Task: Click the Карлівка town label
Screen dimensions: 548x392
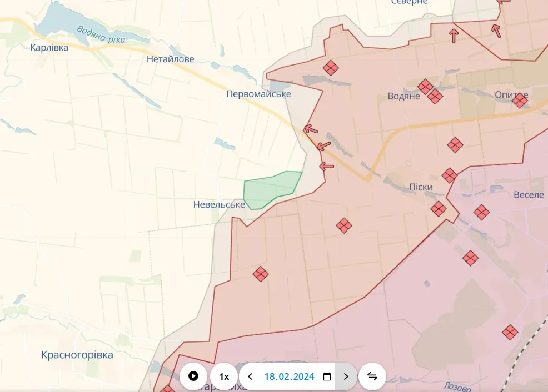Action: tap(49, 48)
